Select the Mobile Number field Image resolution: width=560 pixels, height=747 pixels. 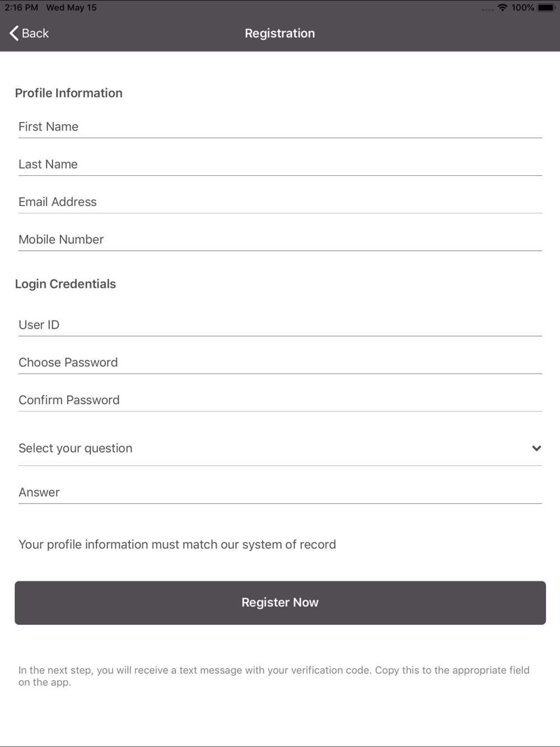pos(280,239)
